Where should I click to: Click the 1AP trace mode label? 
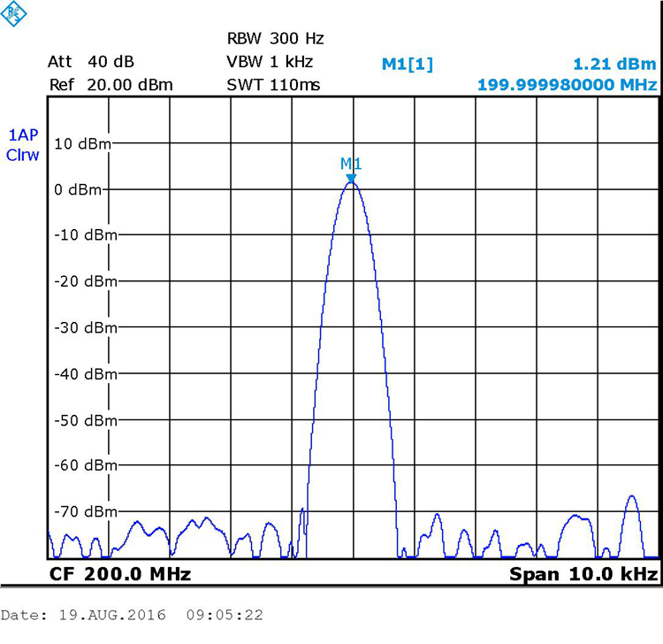pos(23,134)
